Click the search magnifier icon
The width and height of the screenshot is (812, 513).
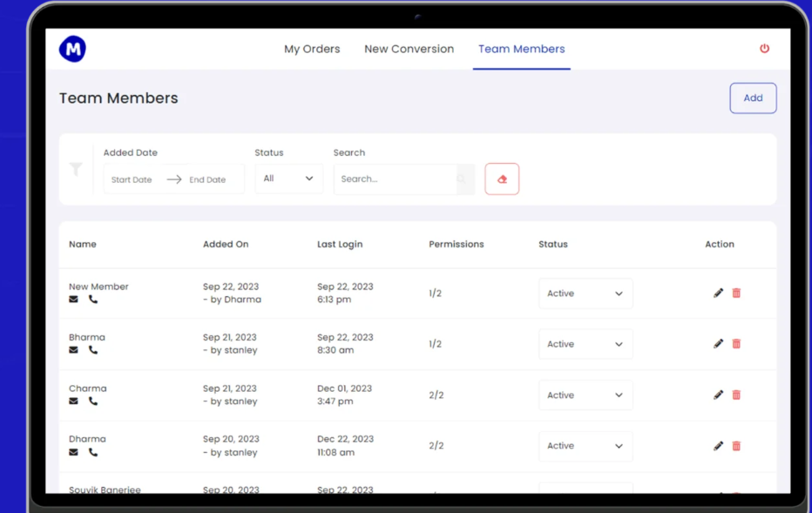click(x=461, y=179)
